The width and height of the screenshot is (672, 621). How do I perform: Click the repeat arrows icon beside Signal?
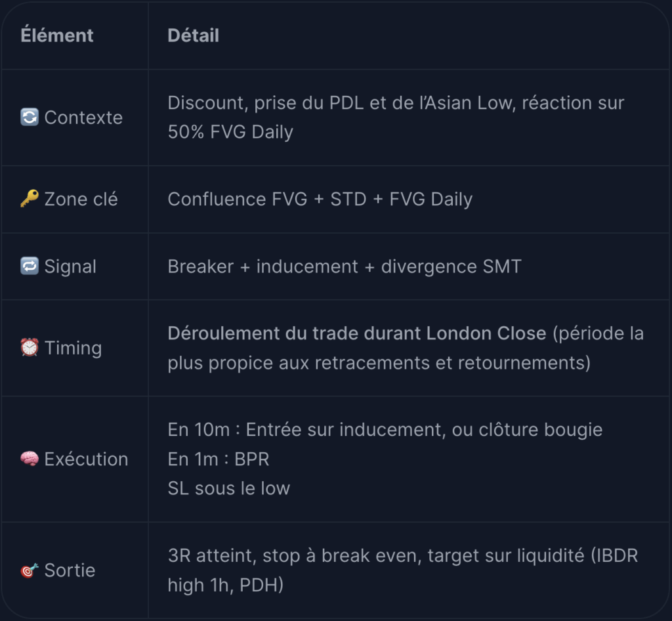[30, 266]
